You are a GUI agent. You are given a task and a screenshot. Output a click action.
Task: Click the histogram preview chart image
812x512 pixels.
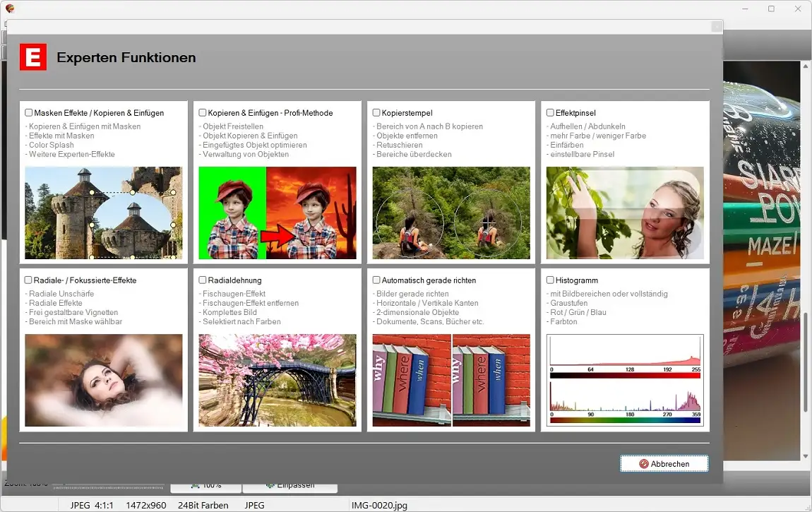[x=624, y=380]
